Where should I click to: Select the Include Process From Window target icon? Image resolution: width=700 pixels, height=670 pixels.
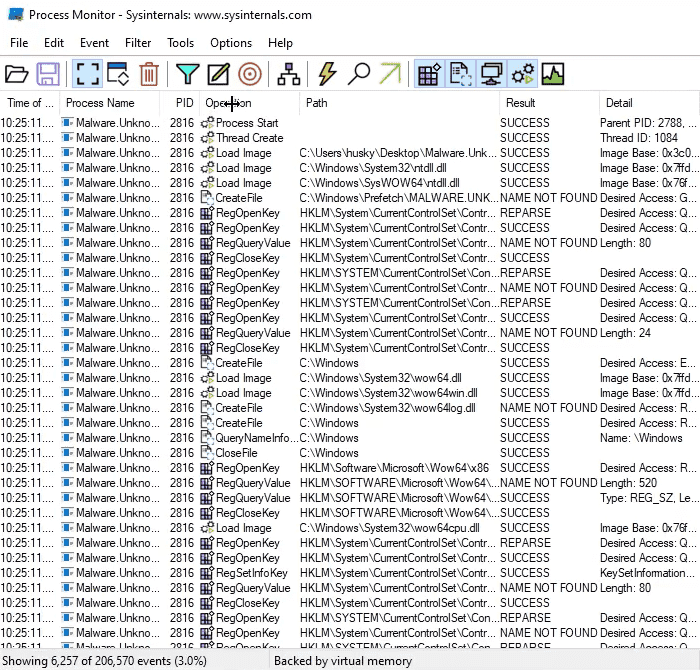point(250,74)
